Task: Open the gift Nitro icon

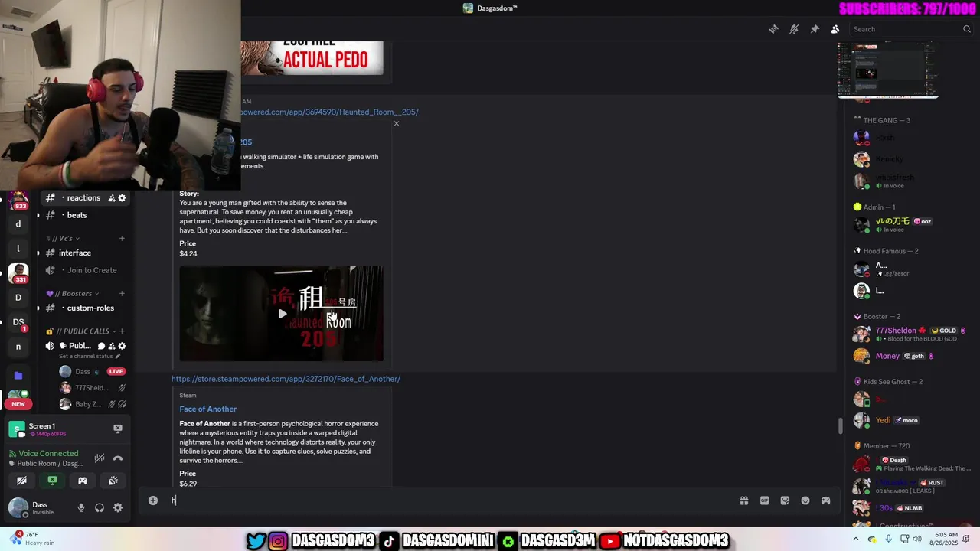Action: [743, 500]
